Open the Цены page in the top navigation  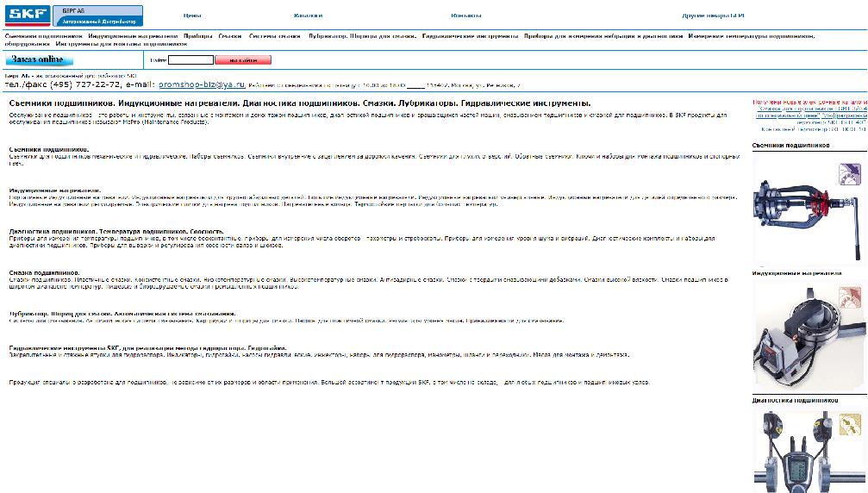[192, 16]
